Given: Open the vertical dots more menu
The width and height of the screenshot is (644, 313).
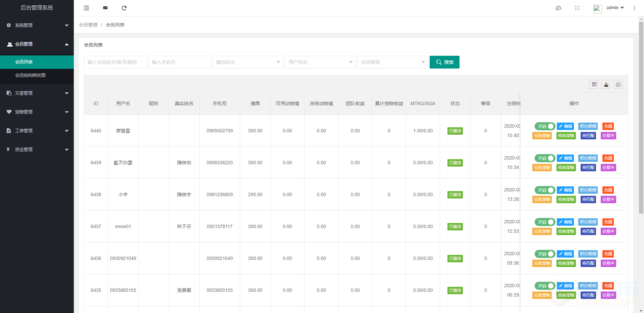Looking at the screenshot, I should (635, 8).
